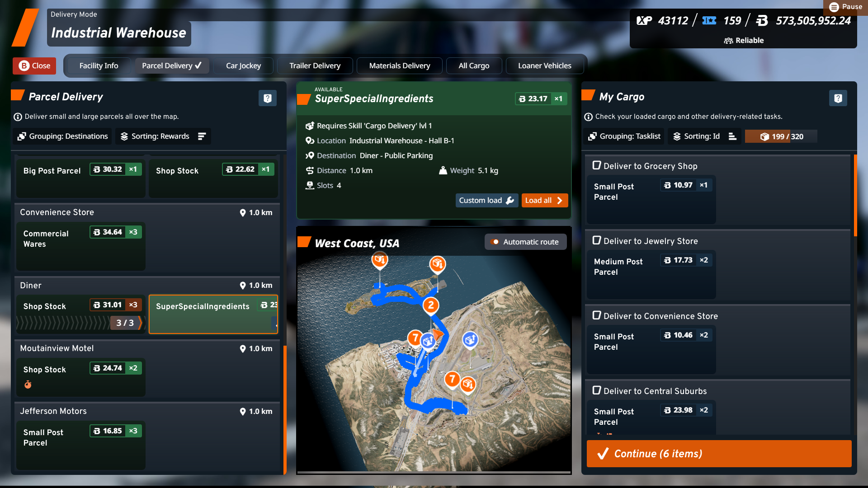Open the Sorting: Rewards selector

click(155, 136)
